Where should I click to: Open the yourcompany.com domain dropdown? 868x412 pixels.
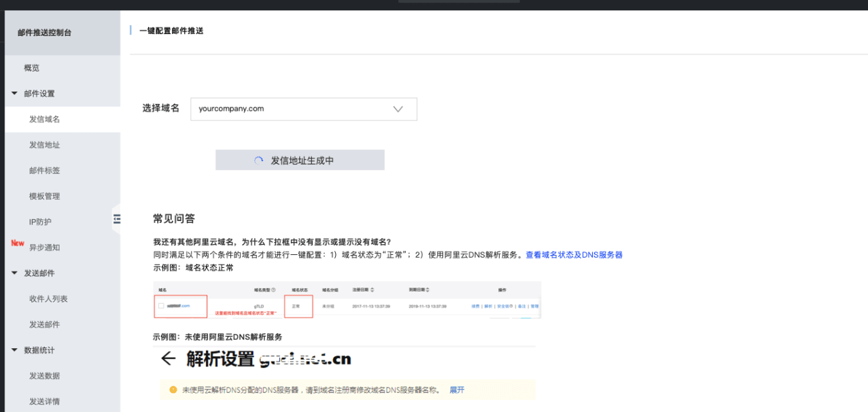pyautogui.click(x=303, y=109)
